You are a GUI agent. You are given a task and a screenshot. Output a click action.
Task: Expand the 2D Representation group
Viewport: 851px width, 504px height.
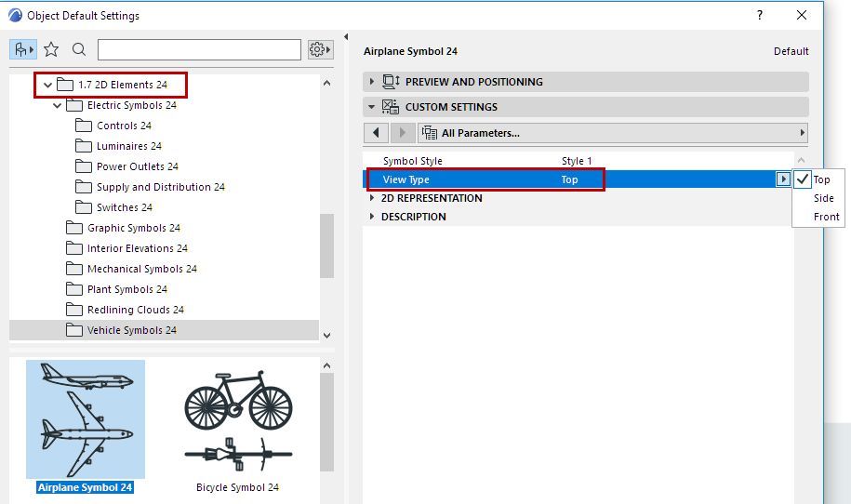tap(372, 198)
